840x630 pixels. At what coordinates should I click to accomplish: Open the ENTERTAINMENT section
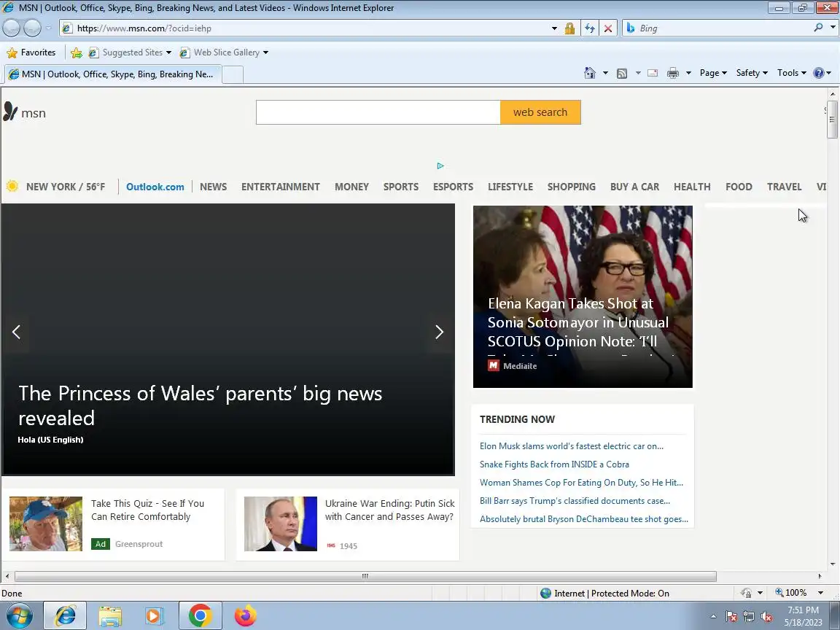click(280, 187)
